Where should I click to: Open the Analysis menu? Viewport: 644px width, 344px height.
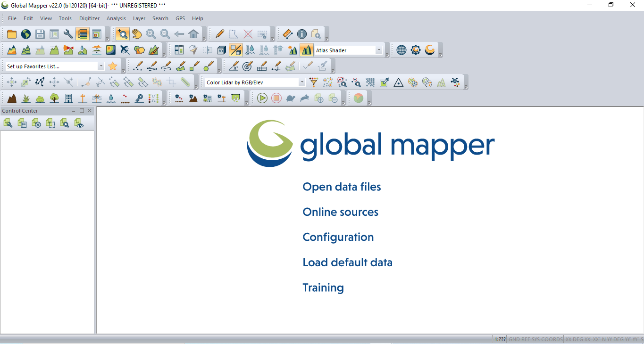click(x=116, y=18)
